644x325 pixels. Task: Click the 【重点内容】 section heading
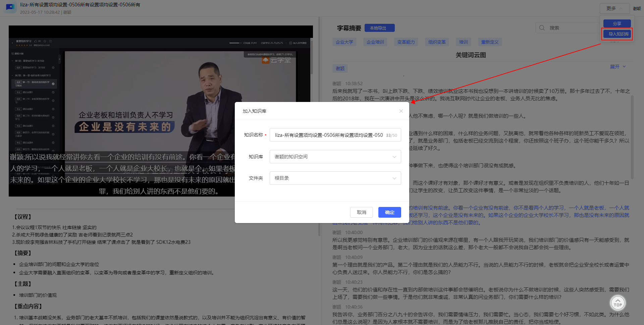[x=28, y=306]
